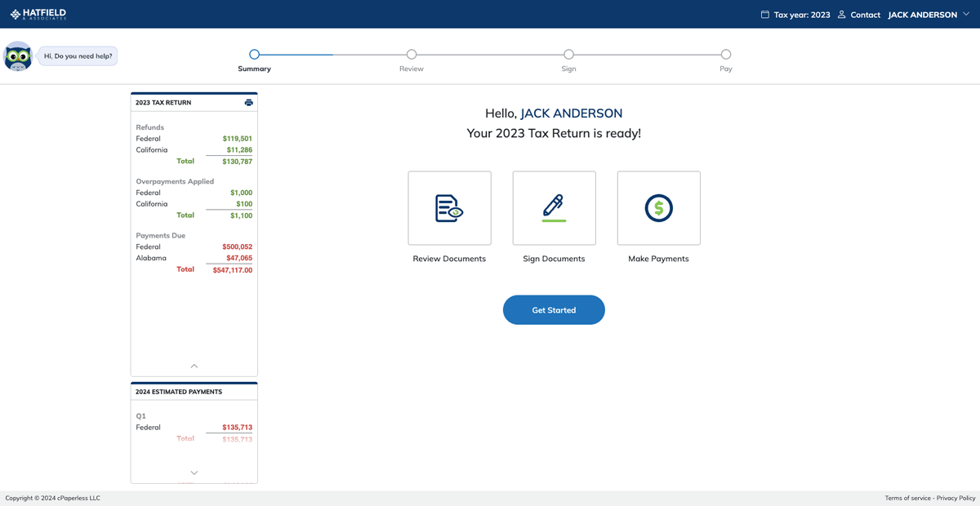Click the 'Hi, Do you need help?' bubble
980x506 pixels.
pos(77,55)
